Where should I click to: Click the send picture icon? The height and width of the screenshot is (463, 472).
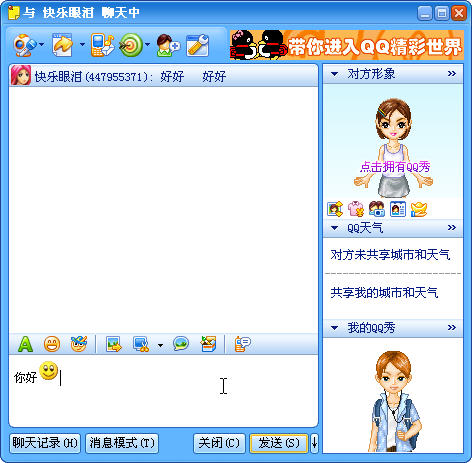[114, 344]
